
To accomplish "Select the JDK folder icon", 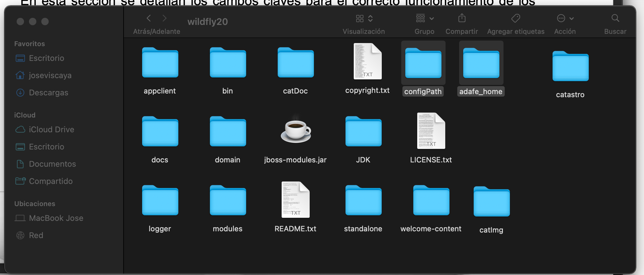I will (363, 131).
